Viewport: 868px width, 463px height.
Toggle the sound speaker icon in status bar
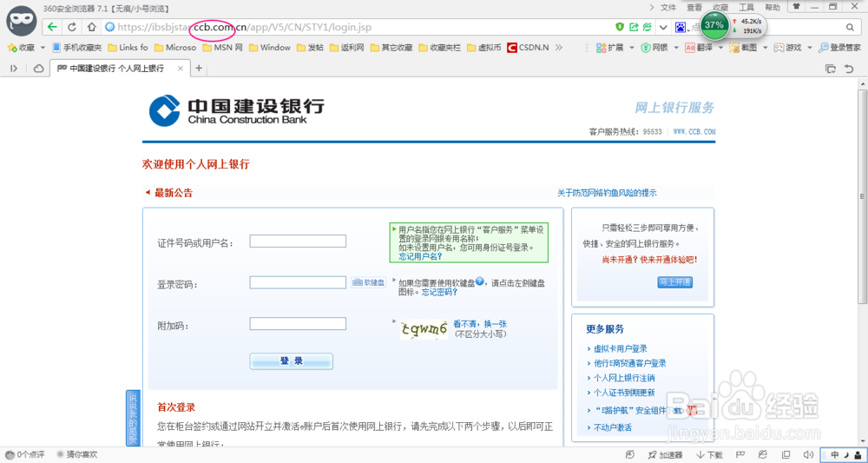(808, 454)
